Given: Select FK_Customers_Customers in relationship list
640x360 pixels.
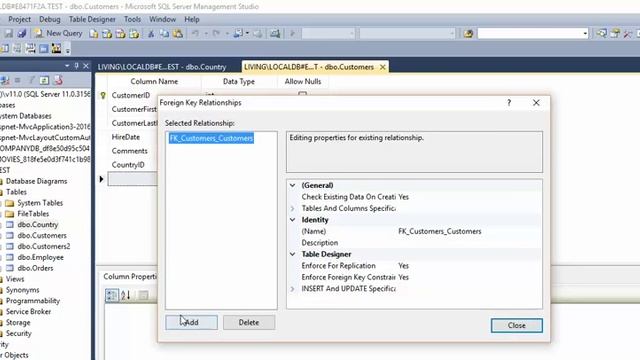Looking at the screenshot, I should (x=211, y=138).
